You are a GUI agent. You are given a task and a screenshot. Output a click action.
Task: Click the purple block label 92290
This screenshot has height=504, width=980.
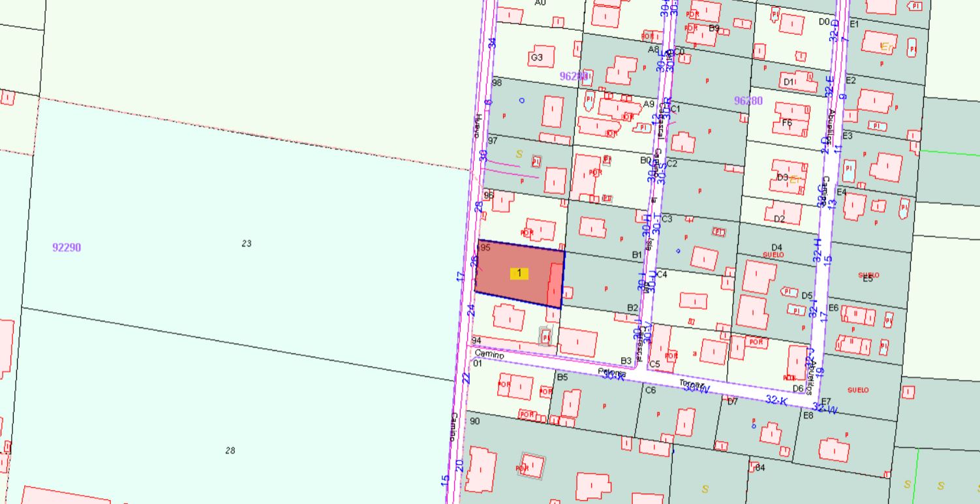click(x=67, y=247)
